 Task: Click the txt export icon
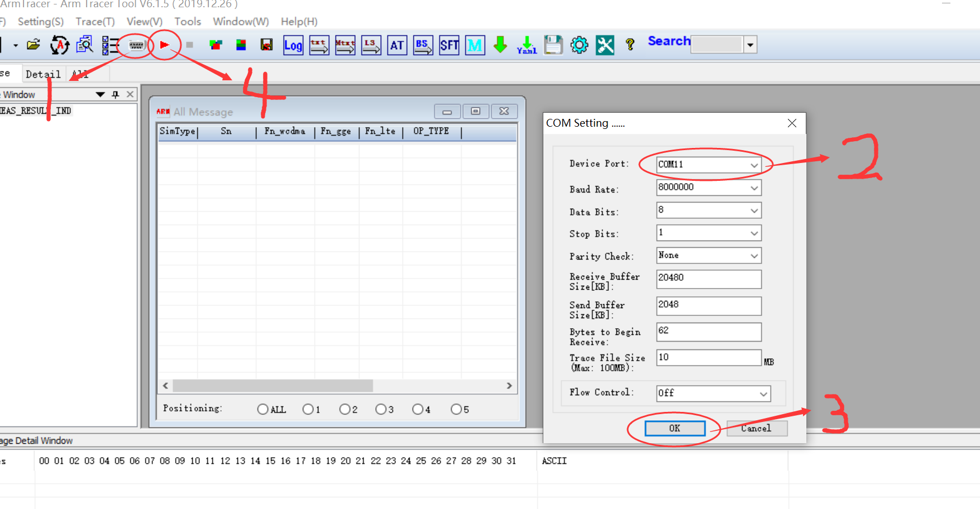click(x=319, y=45)
